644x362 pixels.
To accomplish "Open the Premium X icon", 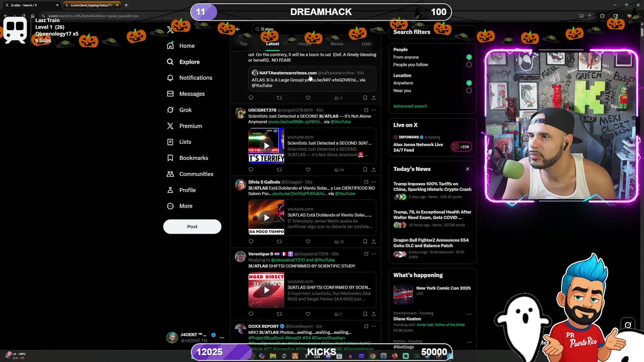I will point(170,126).
